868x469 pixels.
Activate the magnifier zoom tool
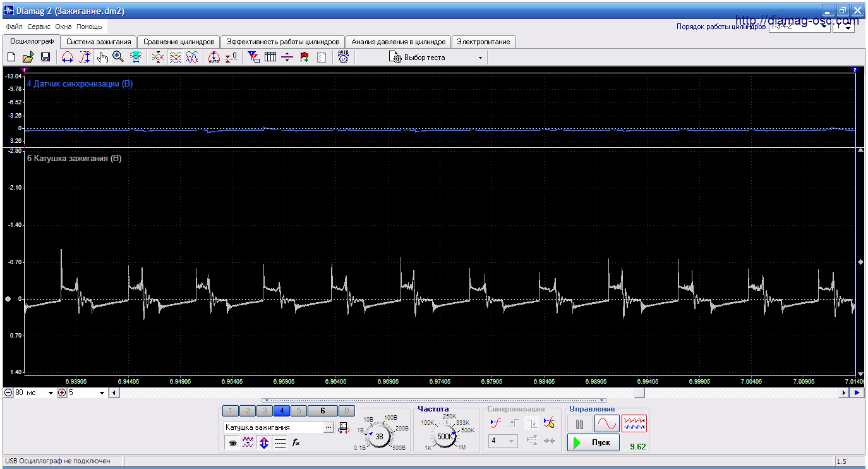click(118, 58)
